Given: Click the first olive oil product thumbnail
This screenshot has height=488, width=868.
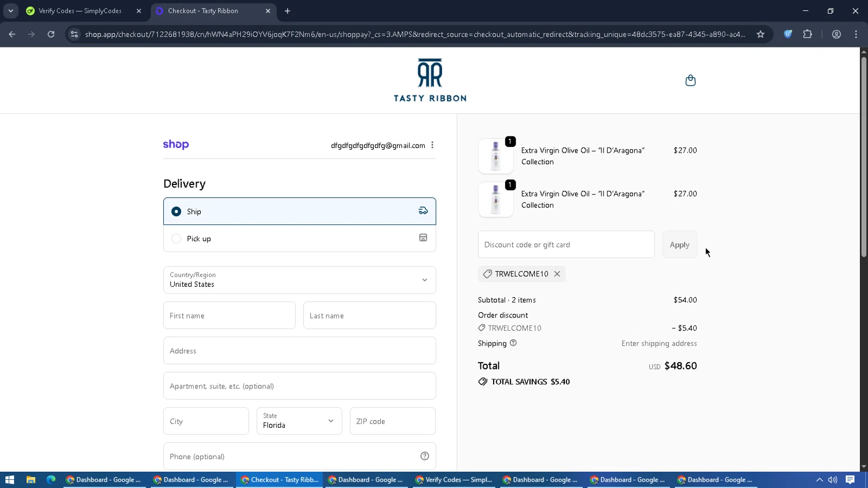Looking at the screenshot, I should tap(495, 156).
